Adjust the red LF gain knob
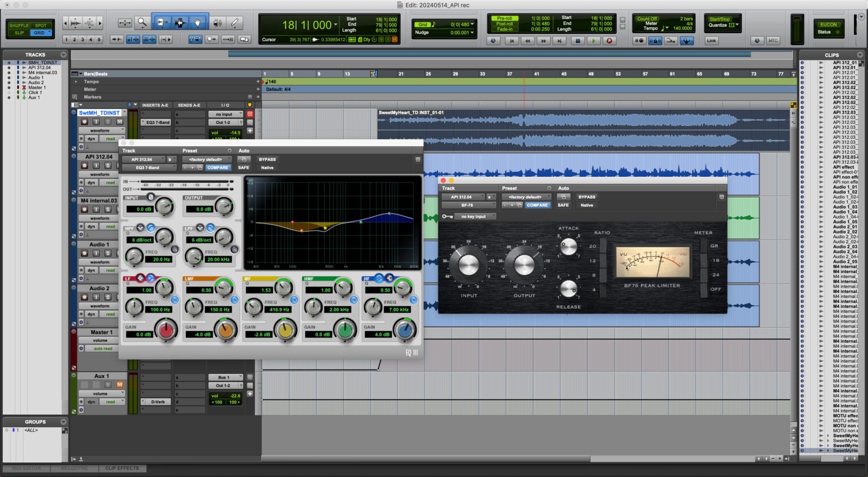Screen dimensions: 868x477 pos(166,329)
